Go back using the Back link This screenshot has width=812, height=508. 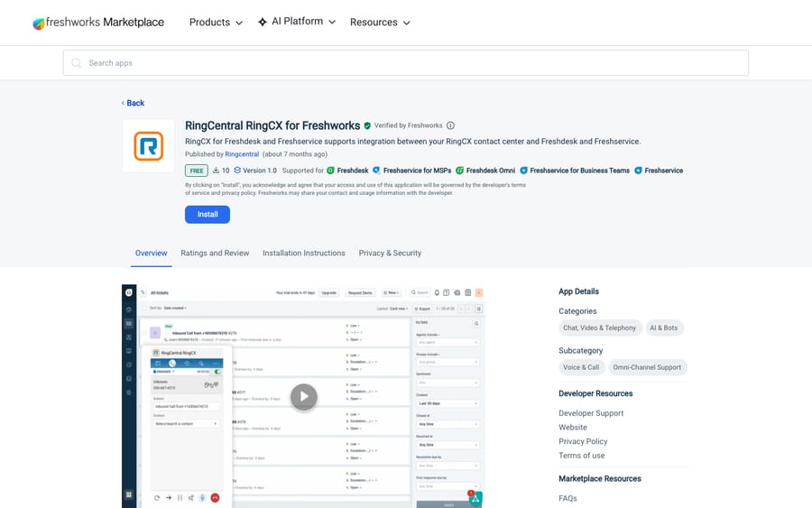(134, 103)
